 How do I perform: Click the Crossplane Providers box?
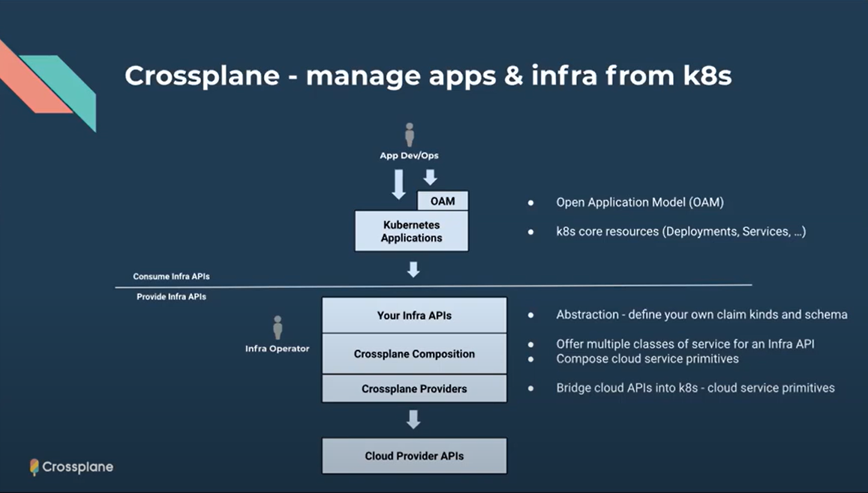(x=414, y=389)
